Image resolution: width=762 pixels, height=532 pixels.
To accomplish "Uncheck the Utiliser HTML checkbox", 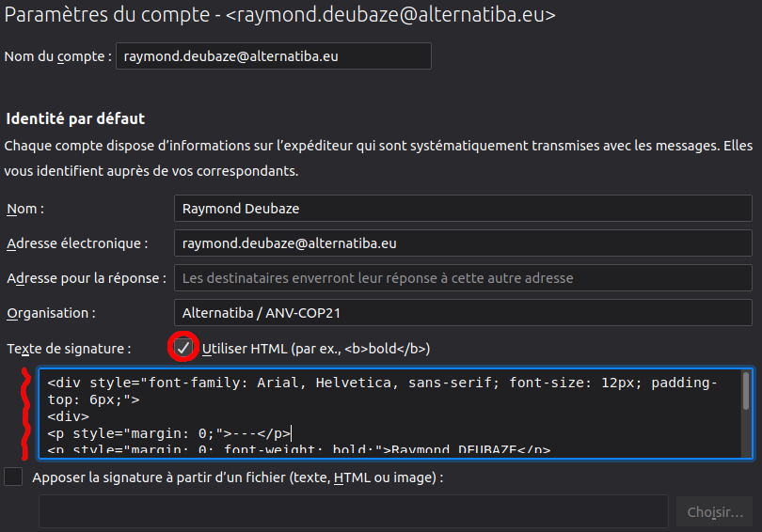I will [183, 348].
